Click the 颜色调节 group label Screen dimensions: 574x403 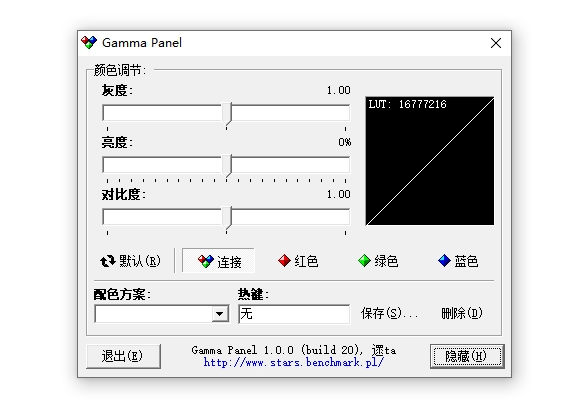tap(120, 70)
